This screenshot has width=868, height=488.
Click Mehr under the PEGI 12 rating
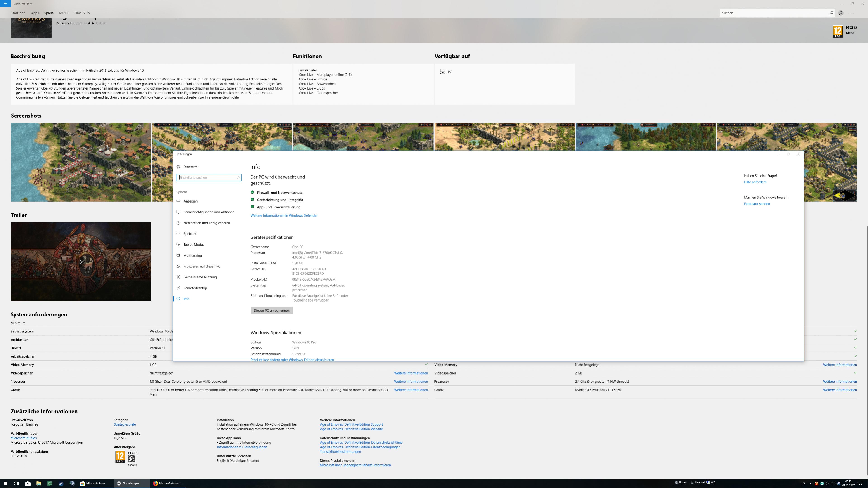[x=849, y=33]
